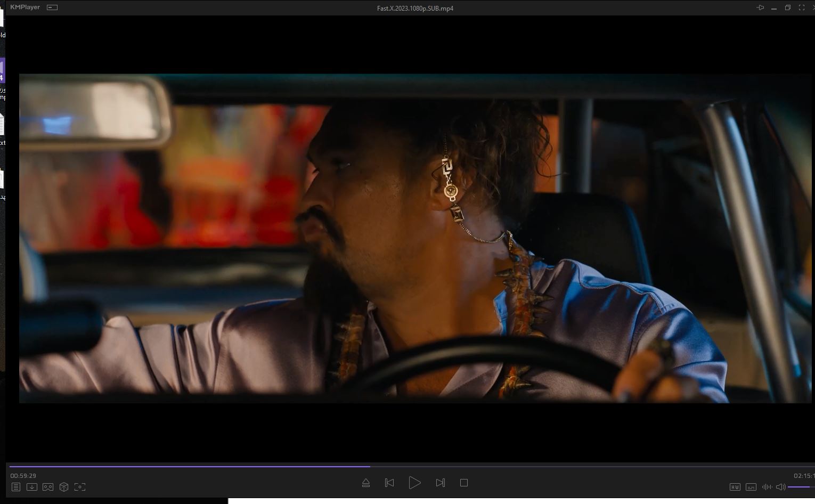Viewport: 815px width, 504px height.
Task: Mute the speaker volume icon
Action: (780, 487)
